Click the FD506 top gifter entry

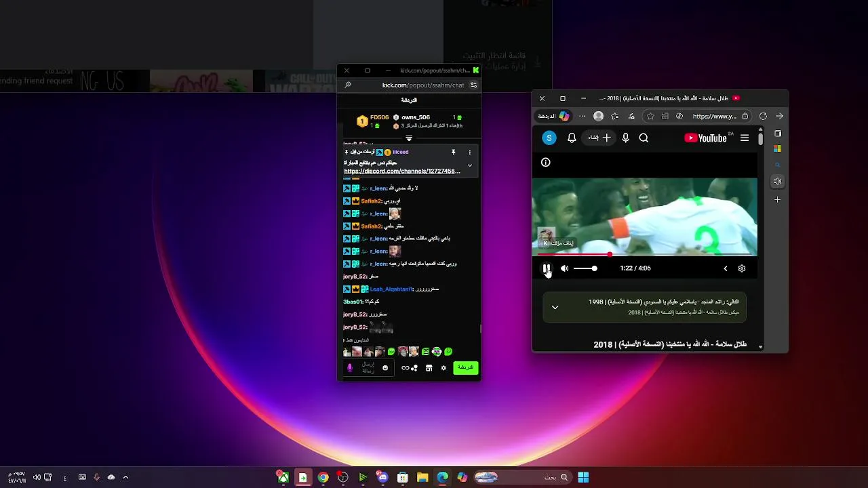[373, 121]
